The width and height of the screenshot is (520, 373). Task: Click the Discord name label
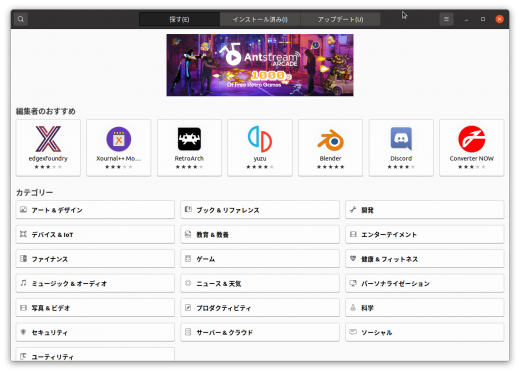click(x=401, y=158)
